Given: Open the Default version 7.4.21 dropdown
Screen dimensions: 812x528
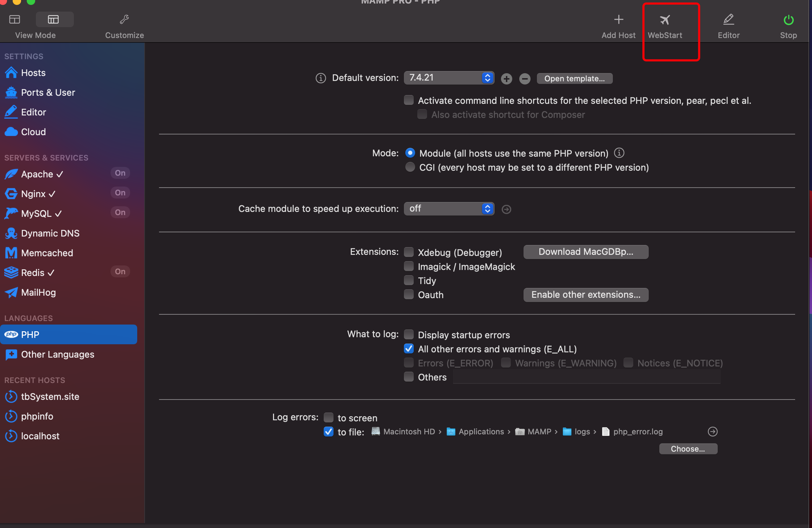Looking at the screenshot, I should tap(449, 78).
